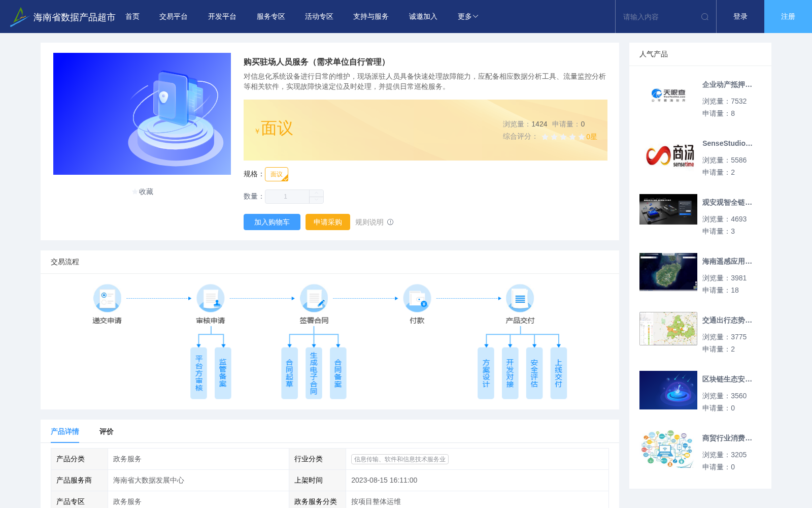The width and height of the screenshot is (812, 508).
Task: Click the 2023-08-15 16:11:00 listing time
Action: (x=384, y=480)
